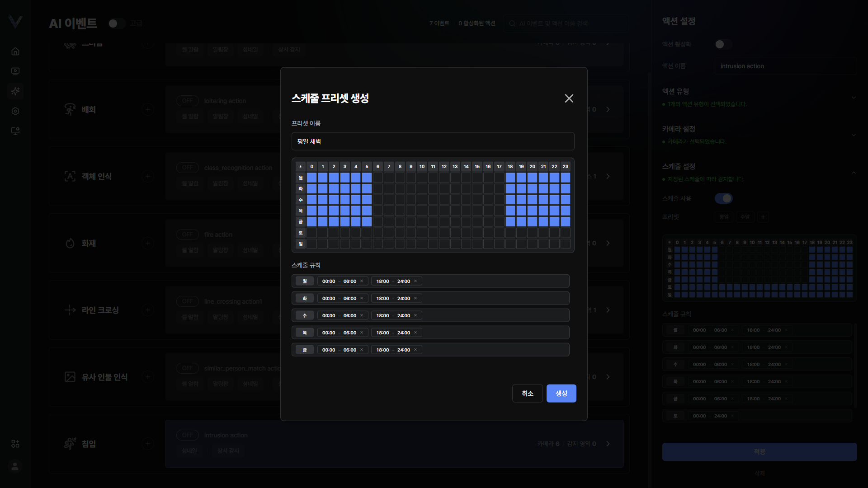Close the 스케줄 프리셋 생성 dialog
The image size is (868, 488).
[569, 99]
